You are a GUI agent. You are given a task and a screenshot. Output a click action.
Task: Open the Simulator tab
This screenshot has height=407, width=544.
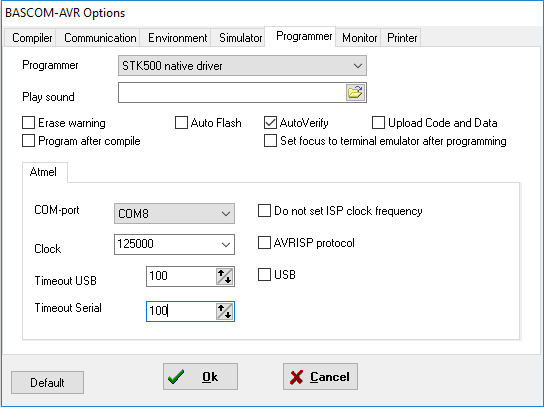point(240,37)
